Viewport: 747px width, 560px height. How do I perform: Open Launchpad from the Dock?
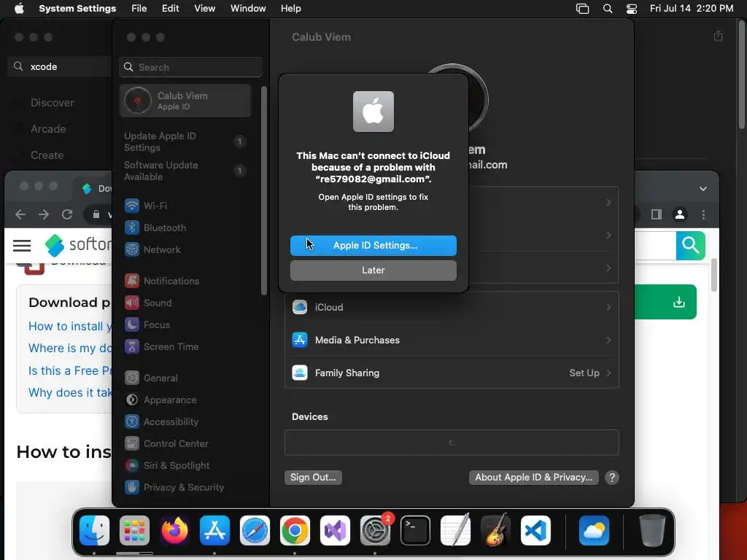click(x=134, y=531)
